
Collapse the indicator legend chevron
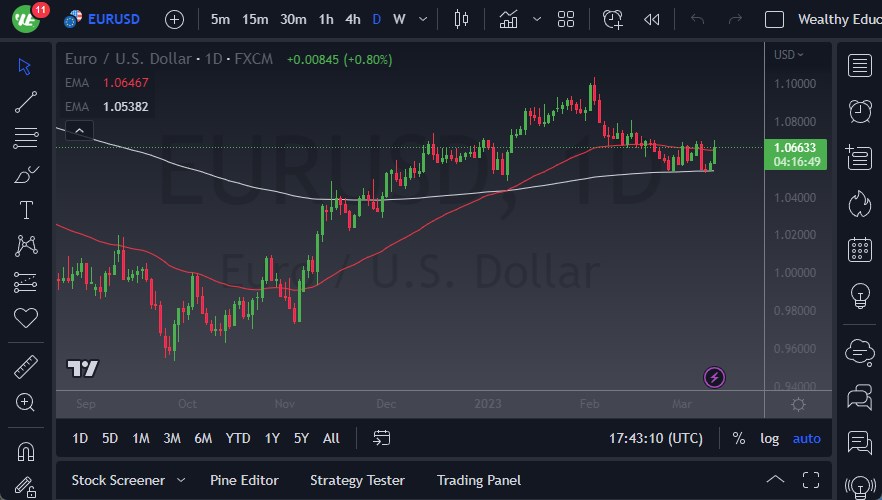pyautogui.click(x=79, y=129)
